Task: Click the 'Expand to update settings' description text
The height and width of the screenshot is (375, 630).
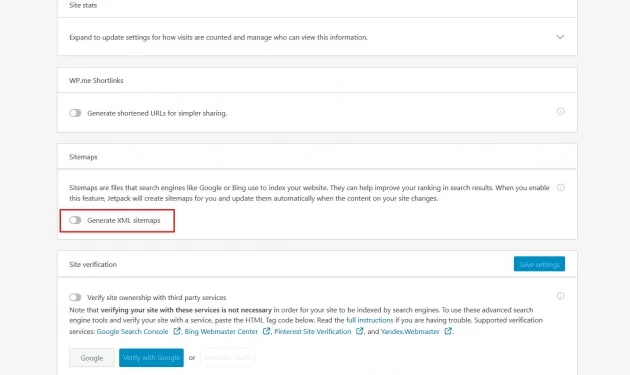Action: 218,37
